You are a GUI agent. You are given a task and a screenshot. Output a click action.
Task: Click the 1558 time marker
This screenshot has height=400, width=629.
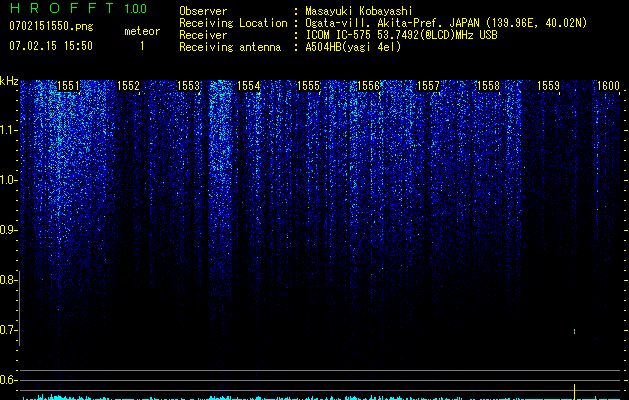(x=489, y=86)
